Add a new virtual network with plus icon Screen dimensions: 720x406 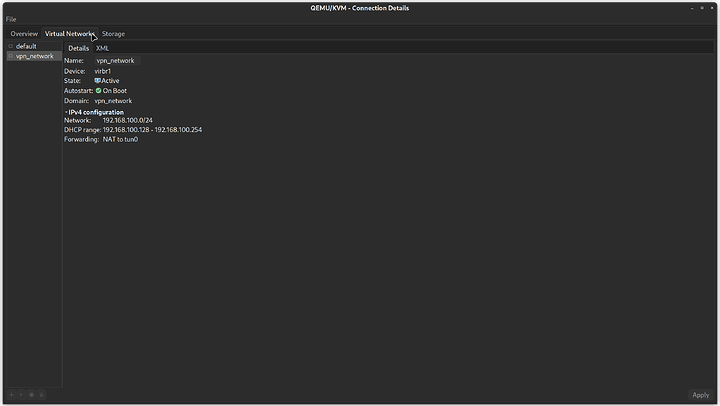tap(11, 395)
